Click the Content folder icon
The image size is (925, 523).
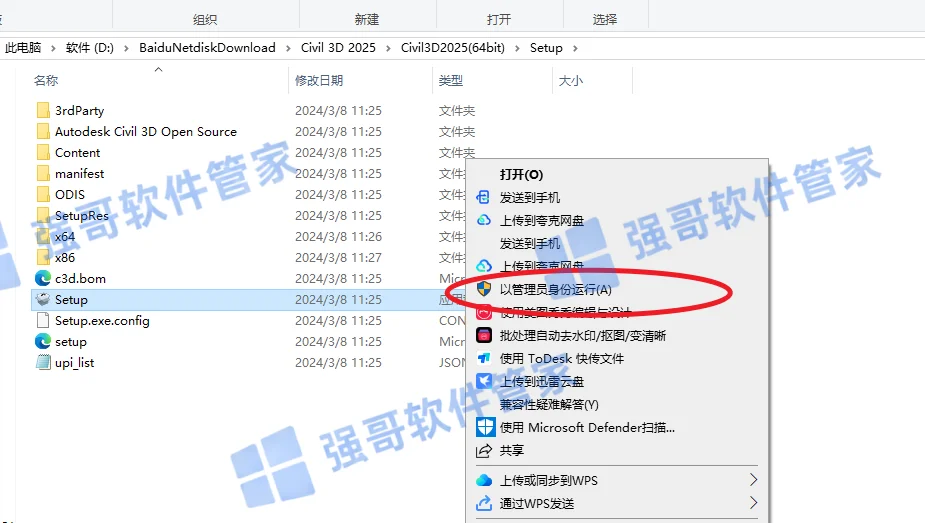tap(43, 153)
